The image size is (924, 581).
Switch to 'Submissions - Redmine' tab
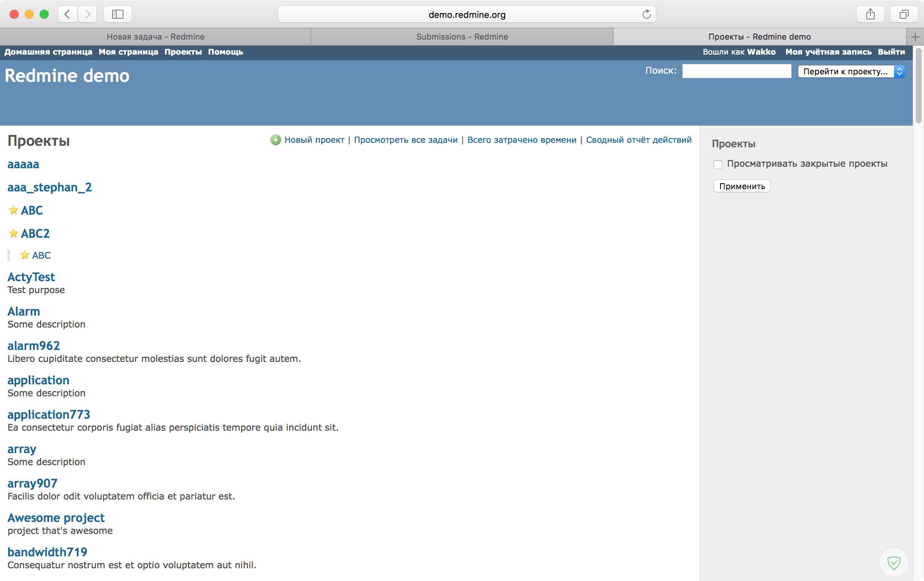pos(462,37)
